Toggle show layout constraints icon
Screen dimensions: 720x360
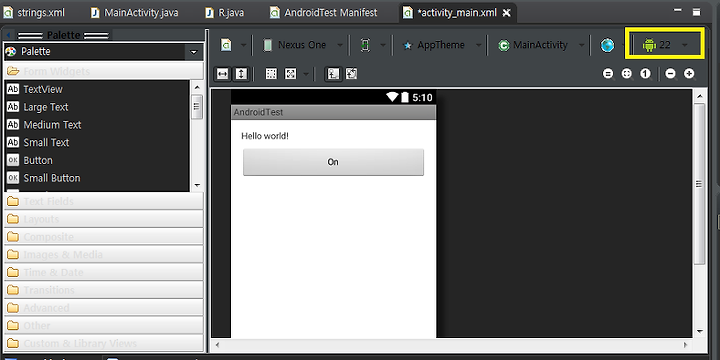point(333,74)
